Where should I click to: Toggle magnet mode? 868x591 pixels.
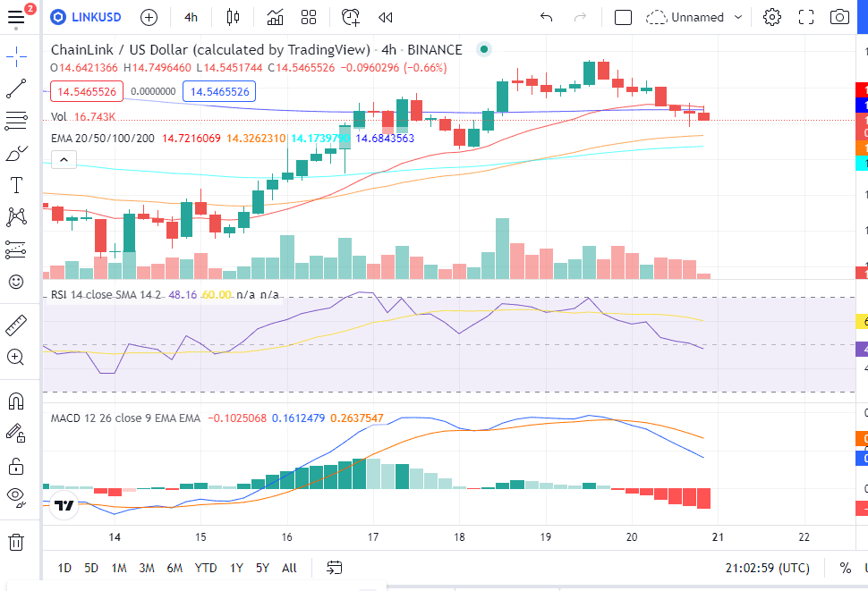click(16, 401)
